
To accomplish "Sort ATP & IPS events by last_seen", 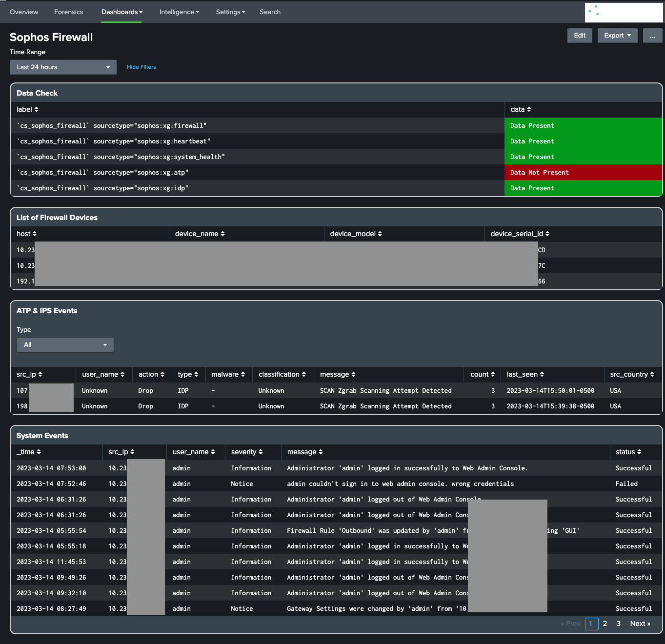I will click(x=525, y=374).
